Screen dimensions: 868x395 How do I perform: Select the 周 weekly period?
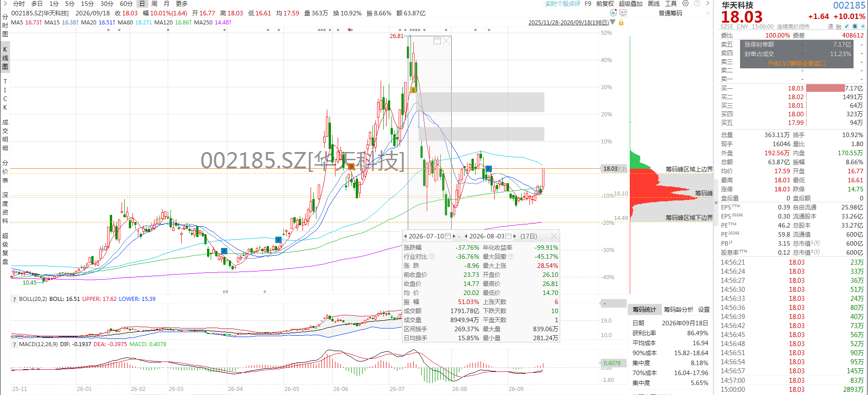point(154,4)
